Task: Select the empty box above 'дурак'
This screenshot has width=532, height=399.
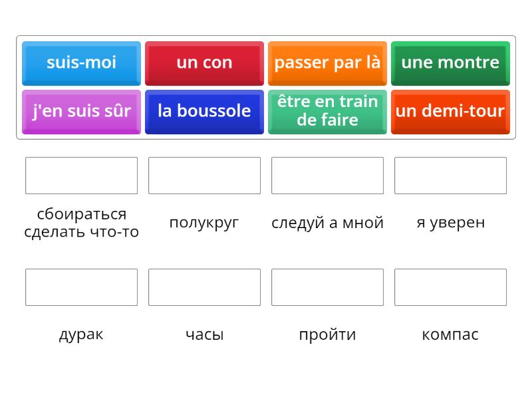Action: 81,287
